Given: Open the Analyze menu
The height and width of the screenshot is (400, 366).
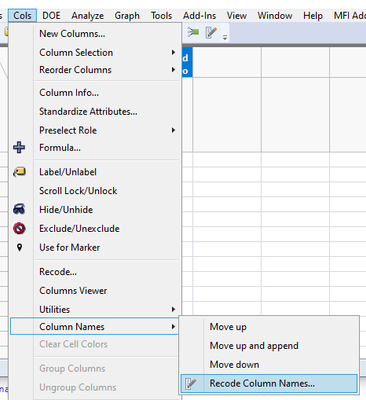Looking at the screenshot, I should click(87, 15).
